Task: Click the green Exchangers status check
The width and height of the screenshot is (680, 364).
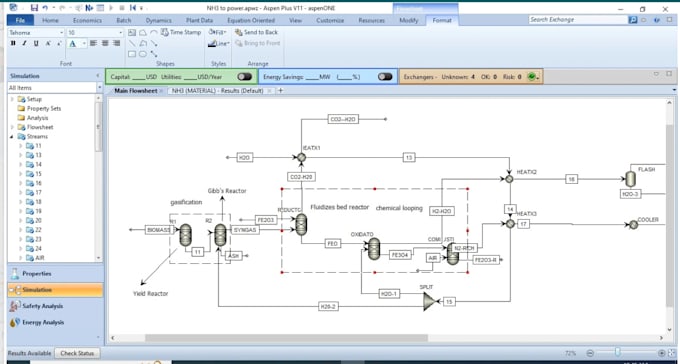Action: tap(531, 77)
